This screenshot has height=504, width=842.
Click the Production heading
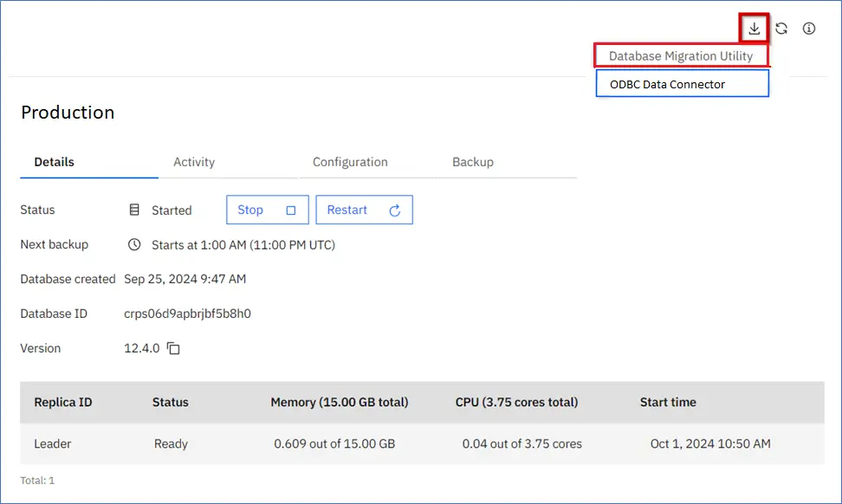coord(68,113)
